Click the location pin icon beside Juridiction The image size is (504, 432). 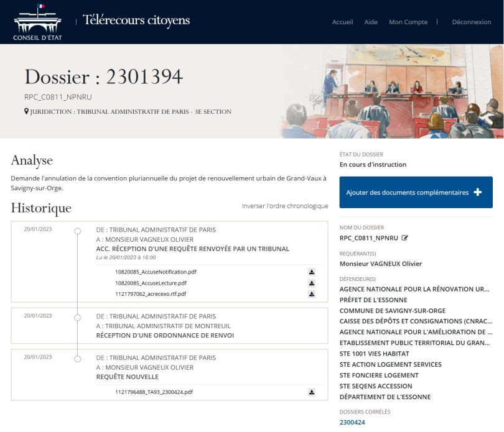pos(26,112)
